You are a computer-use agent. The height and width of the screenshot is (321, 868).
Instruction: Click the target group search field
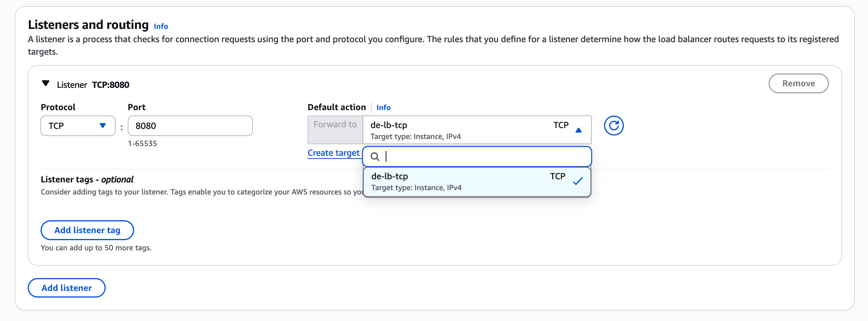[x=484, y=157]
